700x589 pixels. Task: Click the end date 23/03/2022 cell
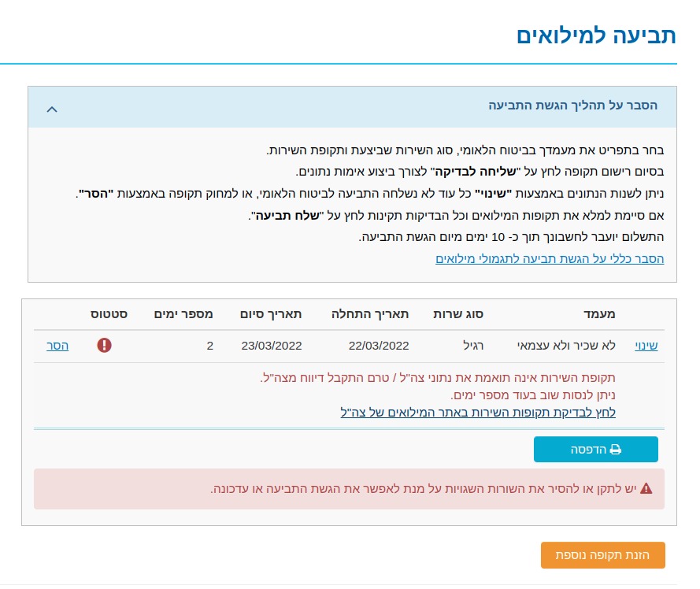(272, 345)
